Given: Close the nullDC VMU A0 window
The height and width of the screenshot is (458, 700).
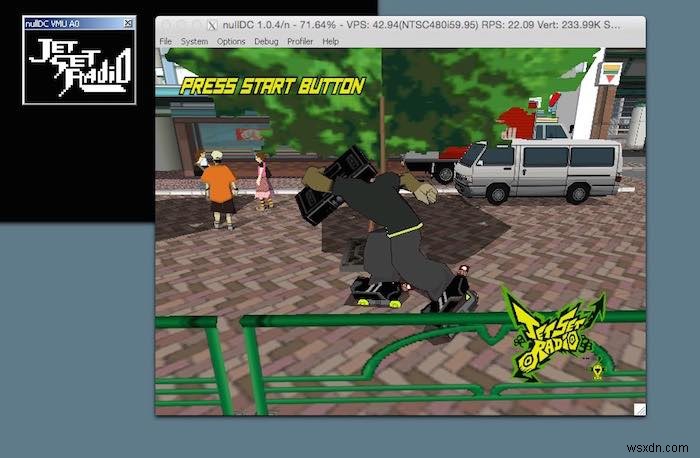Looking at the screenshot, I should point(128,23).
